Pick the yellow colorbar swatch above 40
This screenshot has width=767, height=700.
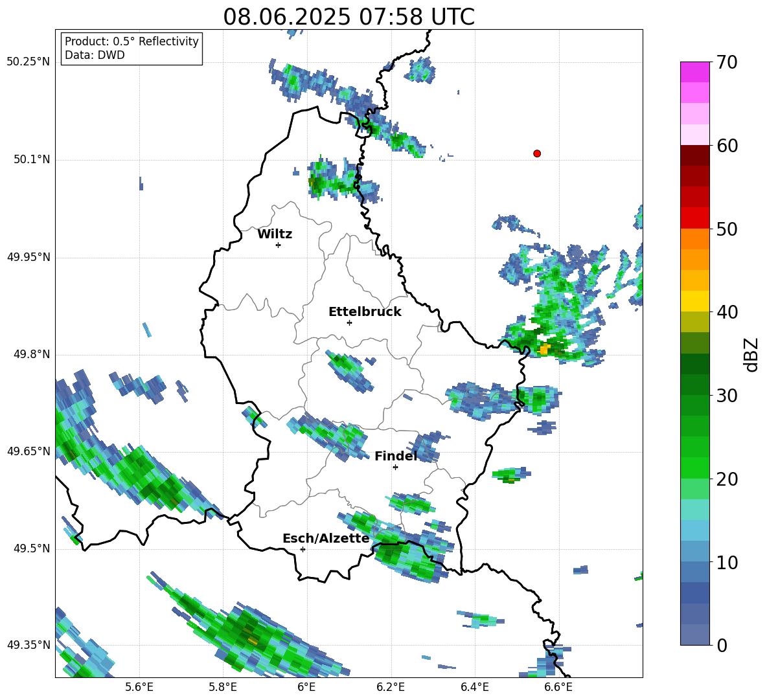pos(694,301)
